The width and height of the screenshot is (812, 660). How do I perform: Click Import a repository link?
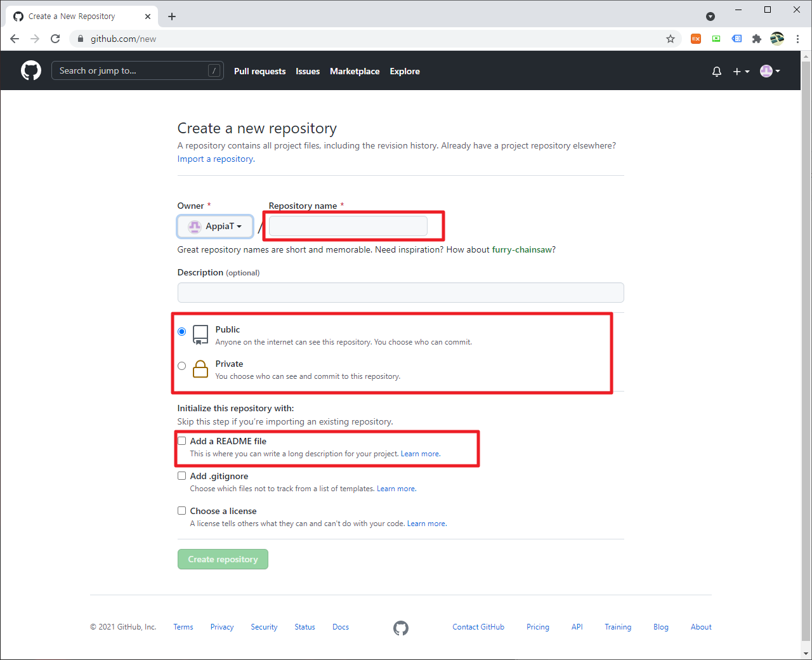216,159
